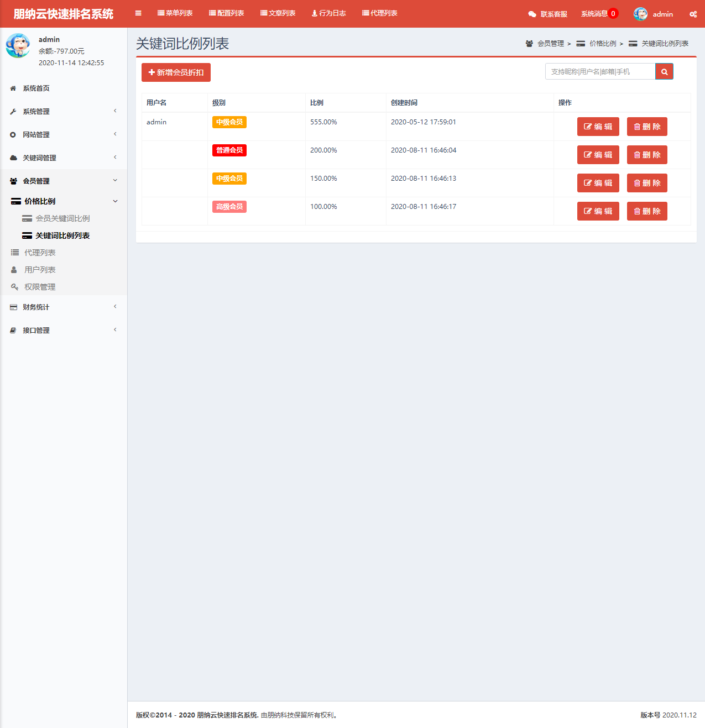This screenshot has width=705, height=728.
Task: Toggle the sidebar hamburger icon
Action: (138, 13)
